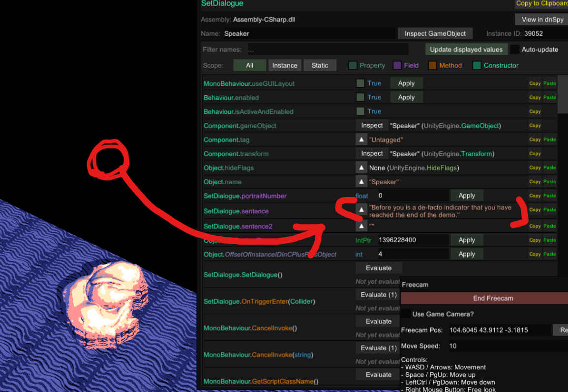This screenshot has width=568, height=392.
Task: Click Paste button in the Behaviour.enabled row
Action: point(549,98)
